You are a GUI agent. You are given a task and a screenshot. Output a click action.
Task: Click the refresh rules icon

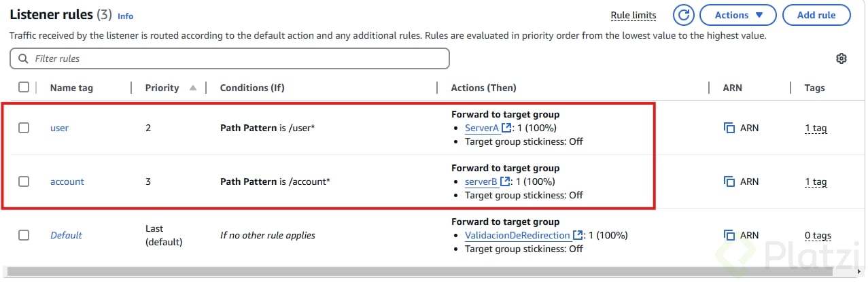(683, 15)
